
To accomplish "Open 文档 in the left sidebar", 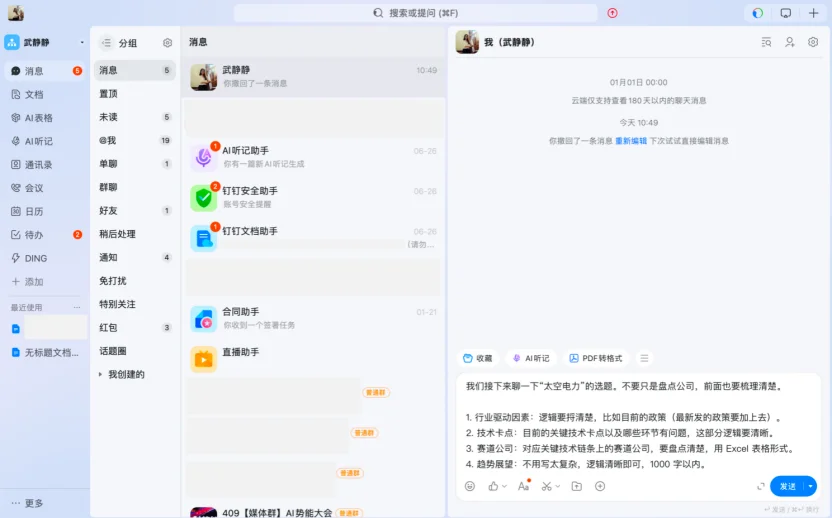I will coord(45,94).
